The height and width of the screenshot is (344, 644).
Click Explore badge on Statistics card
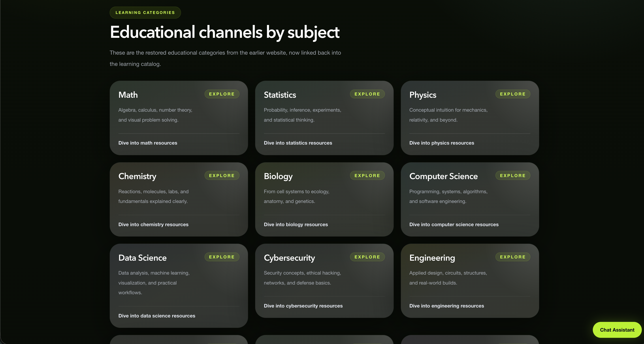[367, 94]
